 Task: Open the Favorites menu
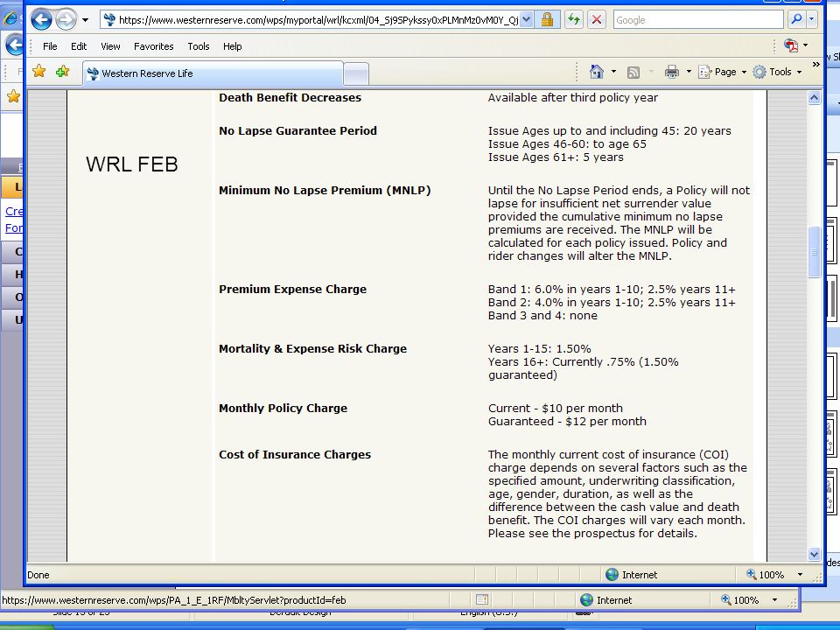point(154,46)
